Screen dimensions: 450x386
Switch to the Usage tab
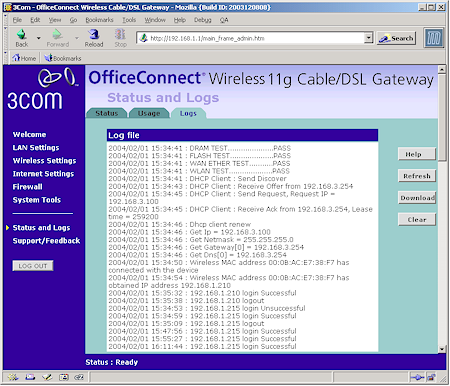(x=149, y=113)
